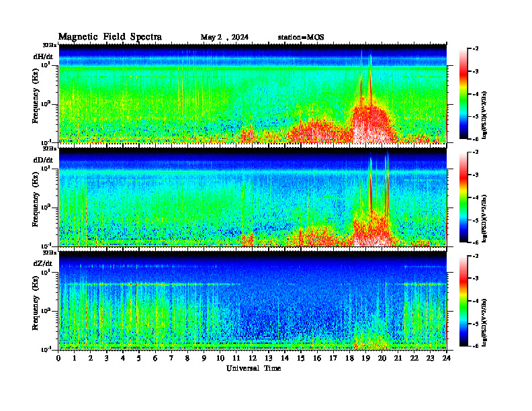Click the 'Magnetic Field Spectra' title

click(x=110, y=37)
